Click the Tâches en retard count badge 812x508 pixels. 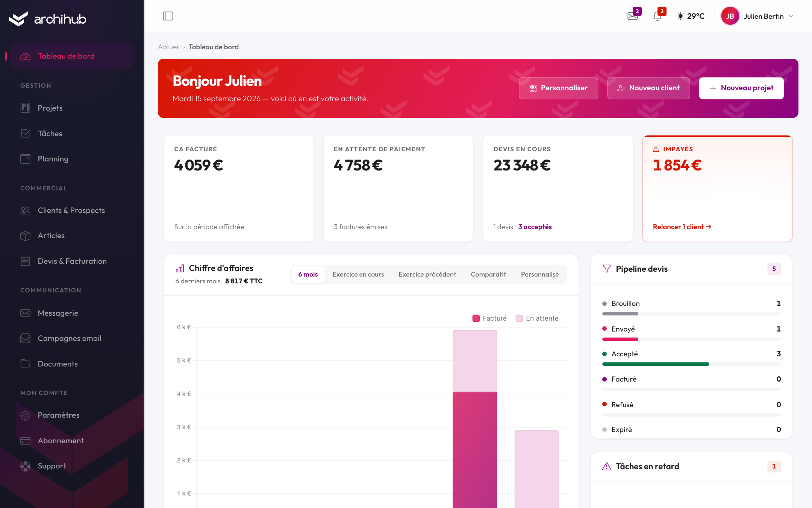point(774,466)
